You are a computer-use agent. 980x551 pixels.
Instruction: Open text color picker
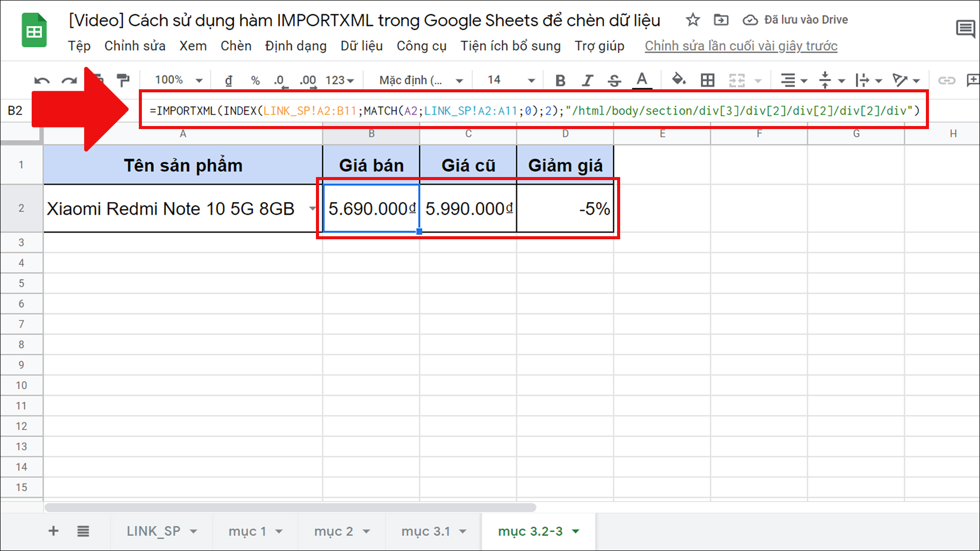coord(642,80)
